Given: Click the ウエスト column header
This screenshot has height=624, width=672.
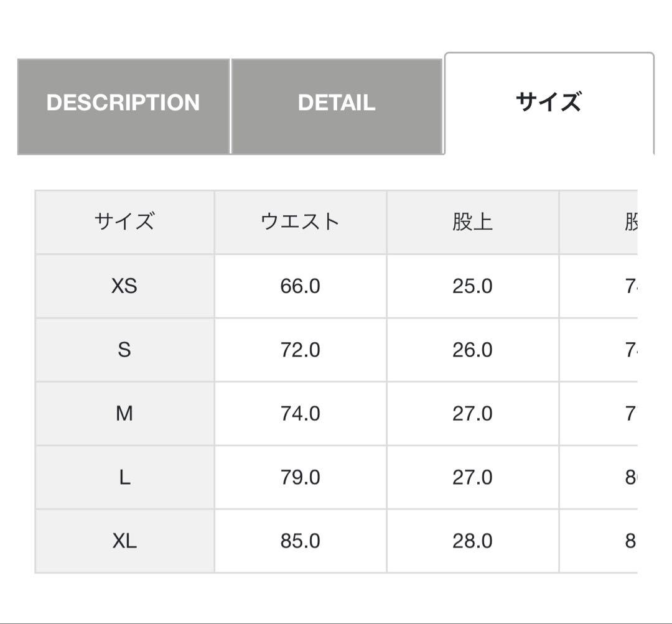Looking at the screenshot, I should [300, 221].
